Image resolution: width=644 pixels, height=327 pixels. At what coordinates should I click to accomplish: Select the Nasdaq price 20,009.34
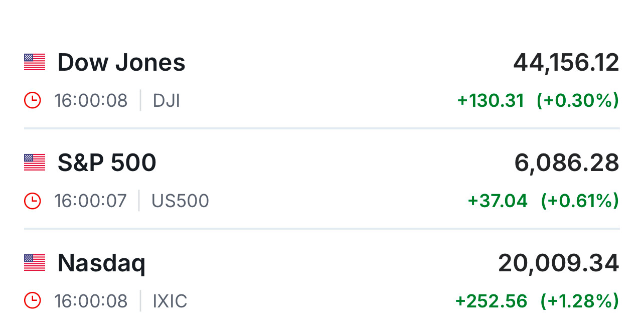click(559, 263)
